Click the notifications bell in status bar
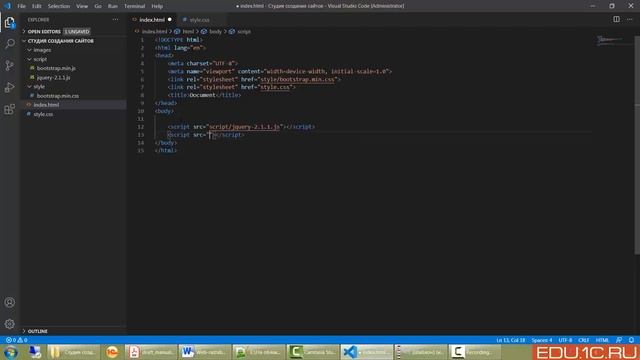Screen dimensions: 640x360 pyautogui.click(x=631, y=340)
